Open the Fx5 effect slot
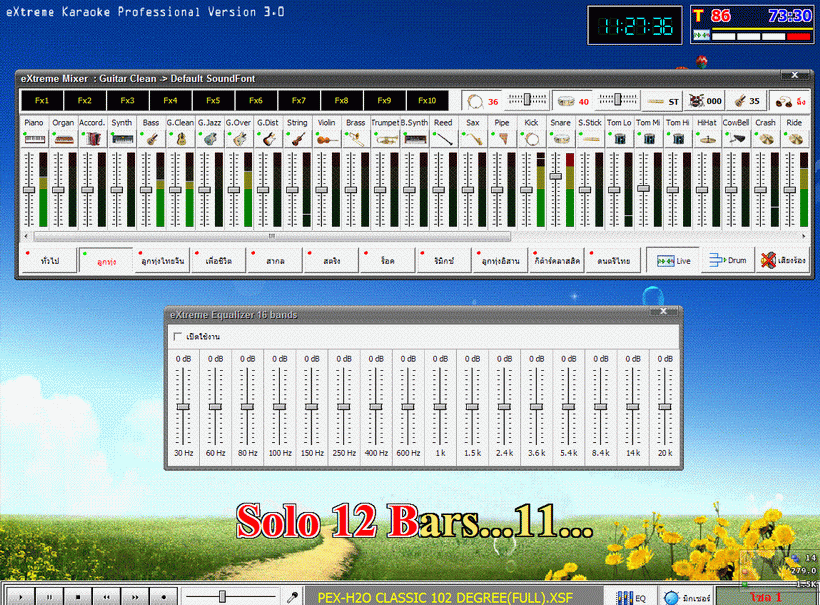The width and height of the screenshot is (820, 605). tap(213, 100)
